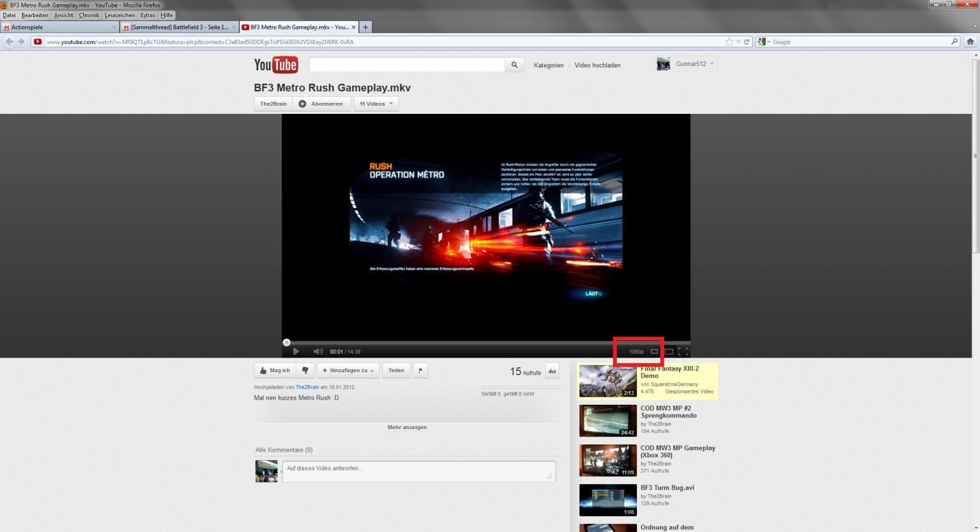980x532 pixels.
Task: Switch to the Actionspiele tab
Action: (59, 27)
